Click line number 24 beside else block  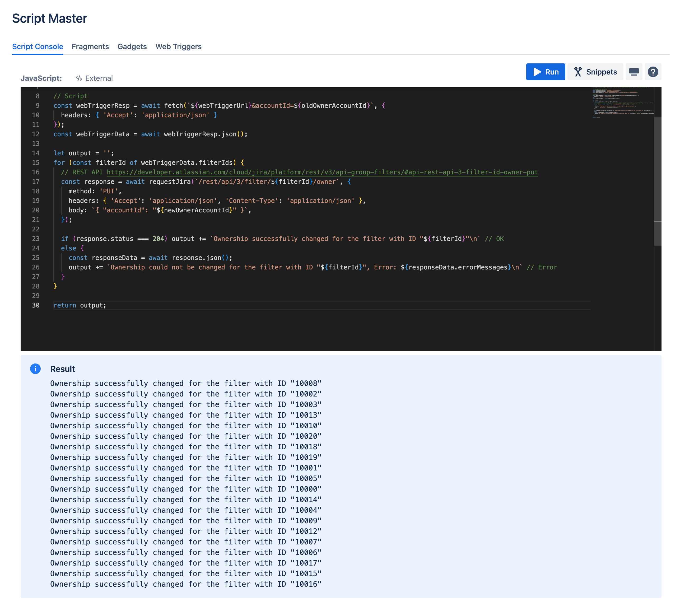point(36,248)
